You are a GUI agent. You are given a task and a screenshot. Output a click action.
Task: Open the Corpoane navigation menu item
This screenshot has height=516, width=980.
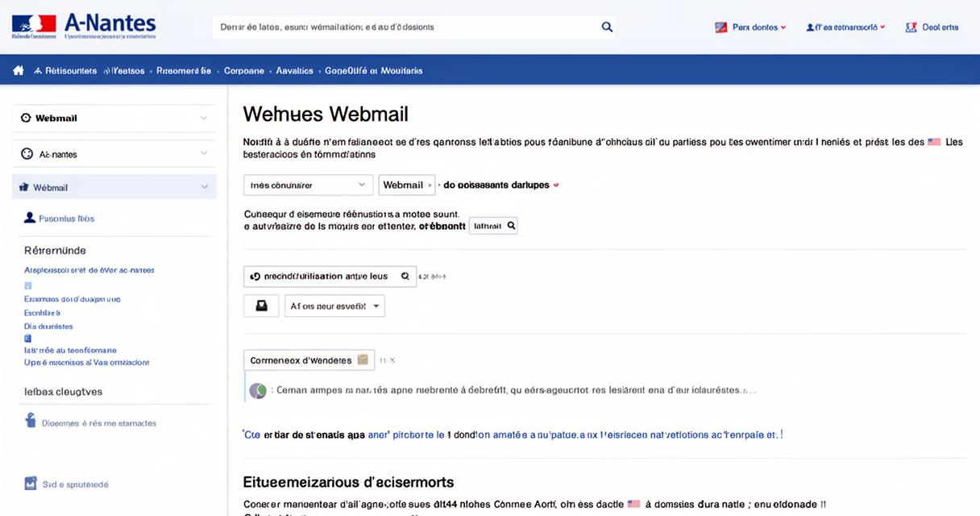pyautogui.click(x=244, y=71)
